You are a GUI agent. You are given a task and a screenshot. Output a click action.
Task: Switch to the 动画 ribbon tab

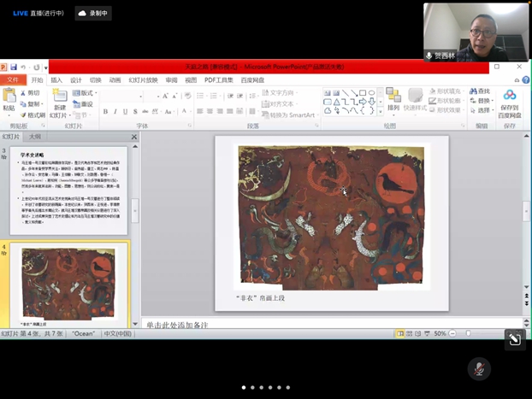click(x=115, y=80)
